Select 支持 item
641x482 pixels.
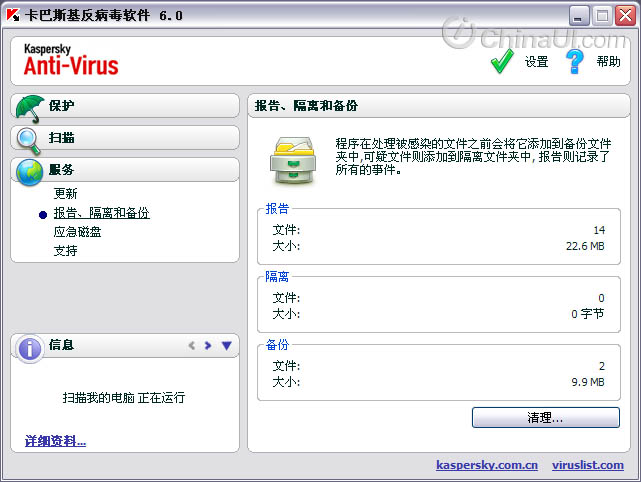(65, 251)
